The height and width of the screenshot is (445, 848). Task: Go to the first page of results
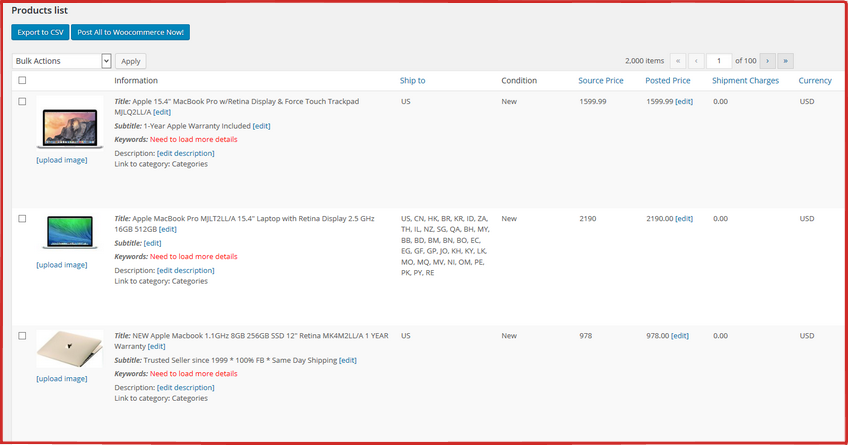678,61
